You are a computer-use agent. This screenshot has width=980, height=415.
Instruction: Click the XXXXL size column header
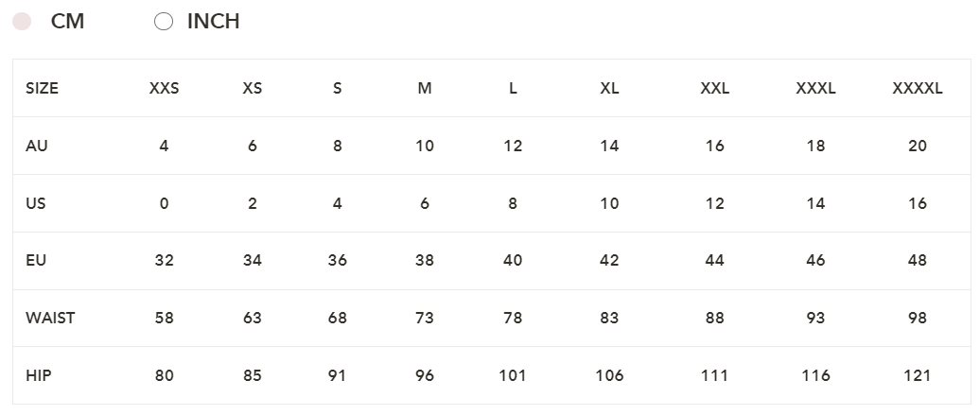pyautogui.click(x=917, y=89)
